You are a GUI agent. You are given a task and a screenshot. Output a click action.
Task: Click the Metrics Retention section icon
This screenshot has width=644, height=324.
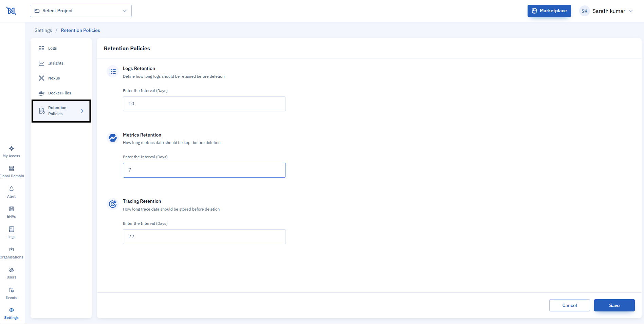[x=113, y=138]
